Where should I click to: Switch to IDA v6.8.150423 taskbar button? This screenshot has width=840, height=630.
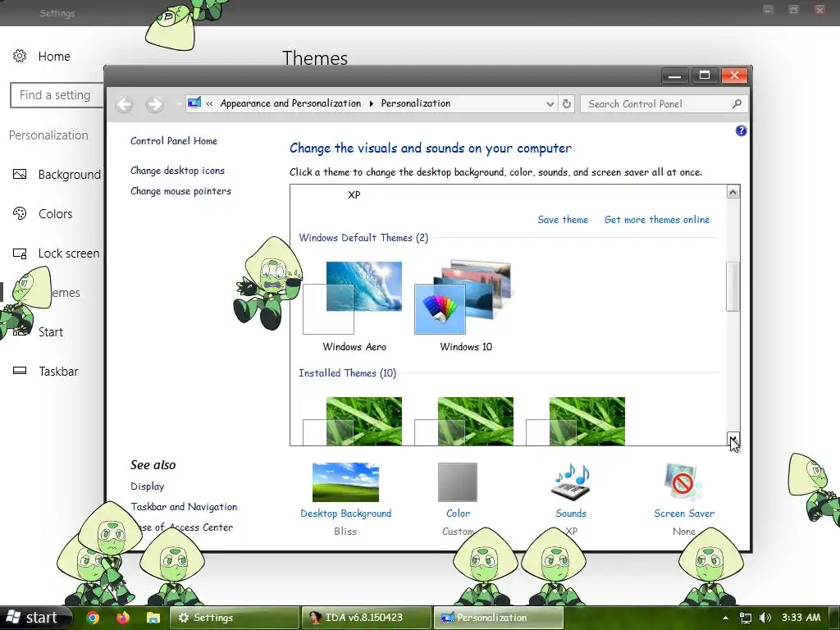[367, 618]
